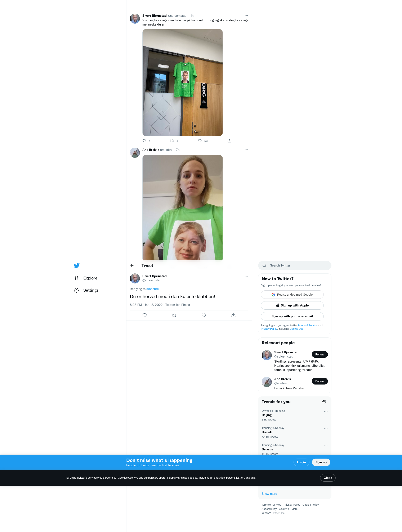Open the green t-shirt photo in the first tweet
Image resolution: width=402 pixels, height=532 pixels.
182,82
